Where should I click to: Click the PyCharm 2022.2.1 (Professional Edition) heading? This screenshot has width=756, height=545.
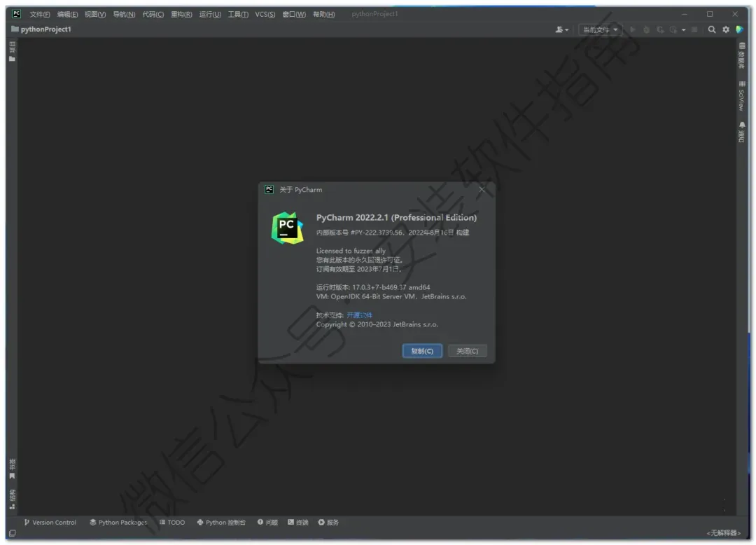pos(396,218)
